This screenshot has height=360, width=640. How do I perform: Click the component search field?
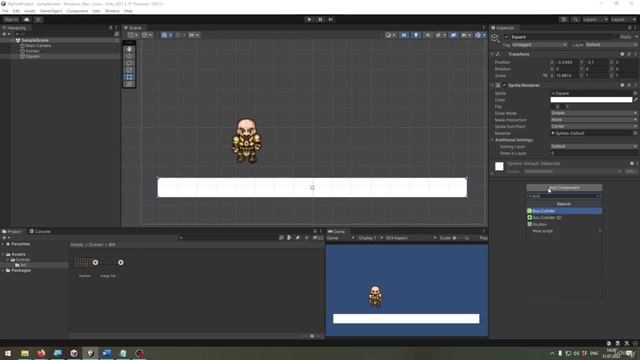coord(564,196)
